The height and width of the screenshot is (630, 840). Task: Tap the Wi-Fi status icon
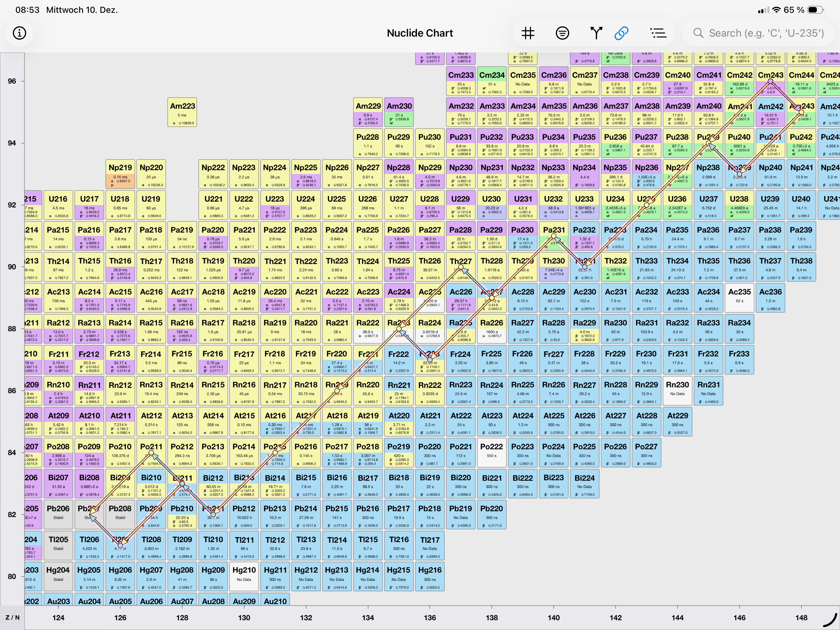click(x=777, y=10)
